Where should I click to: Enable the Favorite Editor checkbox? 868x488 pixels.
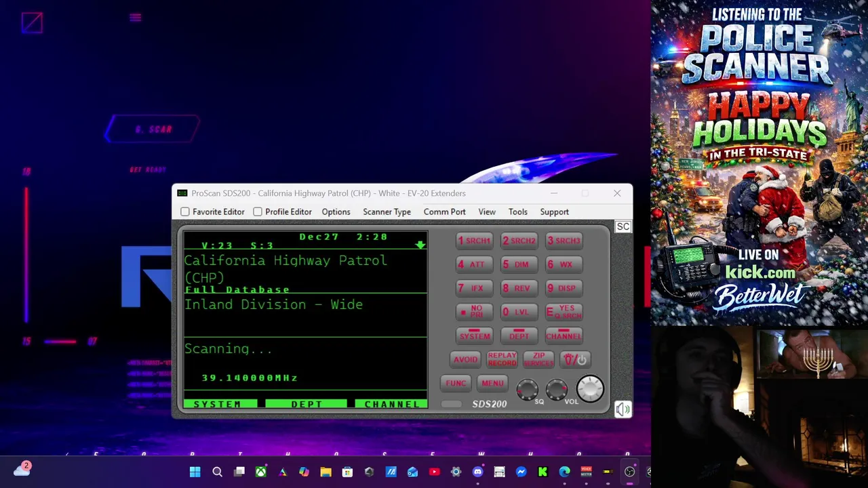click(185, 212)
